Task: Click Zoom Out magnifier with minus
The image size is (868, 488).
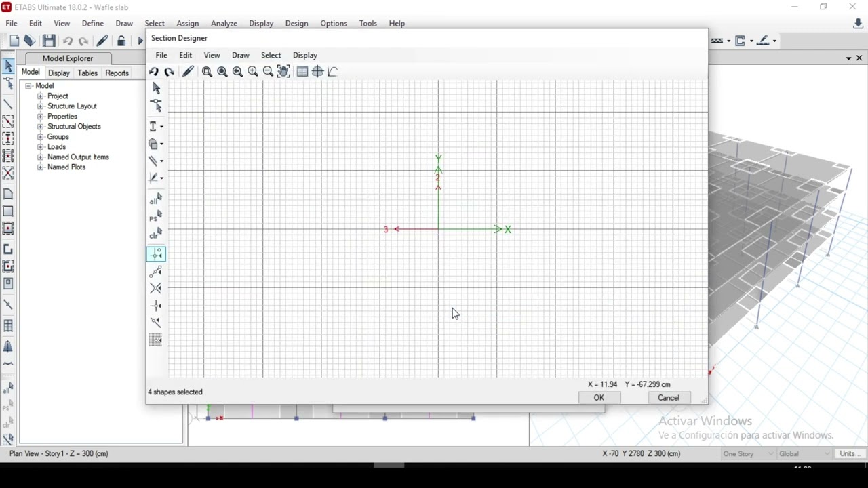Action: 268,71
